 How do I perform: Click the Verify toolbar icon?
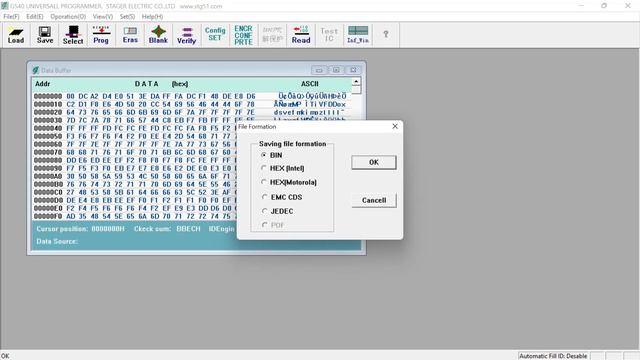[187, 35]
